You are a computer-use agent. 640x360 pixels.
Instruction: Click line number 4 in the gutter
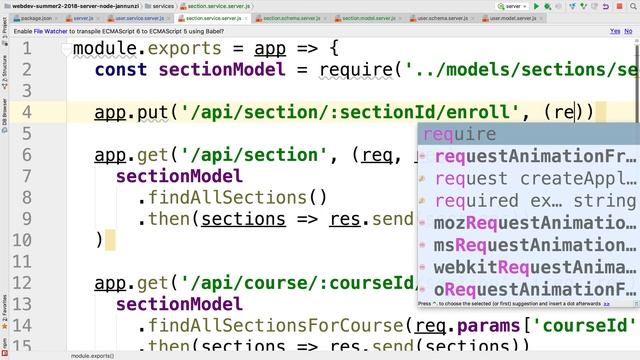(27, 112)
